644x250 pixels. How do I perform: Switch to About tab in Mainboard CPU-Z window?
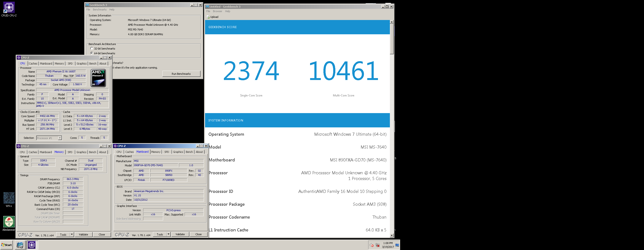pos(199,152)
